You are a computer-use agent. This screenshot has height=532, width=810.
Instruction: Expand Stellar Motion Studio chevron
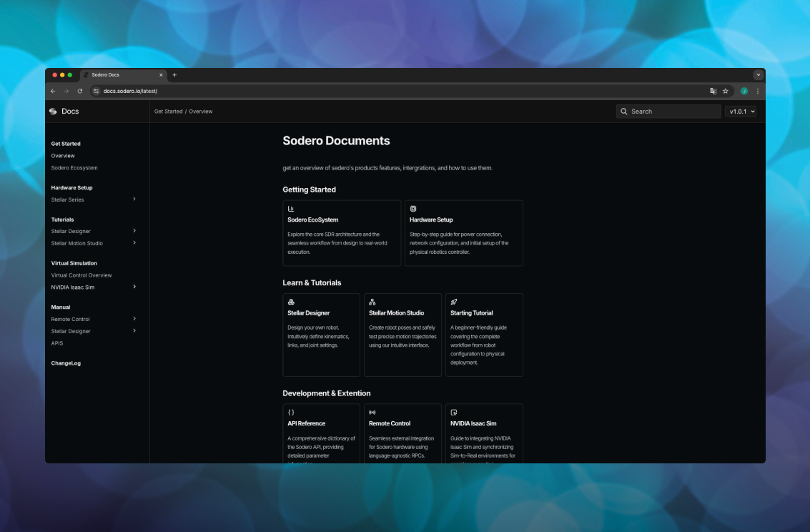(x=134, y=242)
